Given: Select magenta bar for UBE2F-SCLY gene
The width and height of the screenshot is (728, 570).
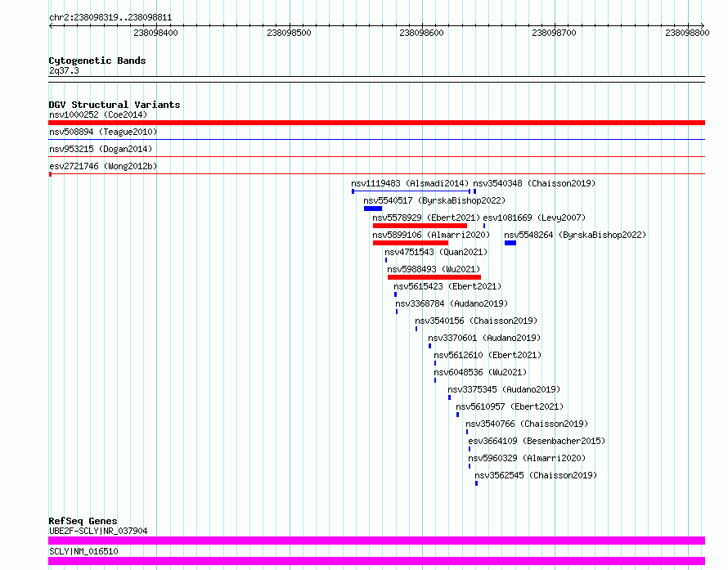Looking at the screenshot, I should 376,541.
